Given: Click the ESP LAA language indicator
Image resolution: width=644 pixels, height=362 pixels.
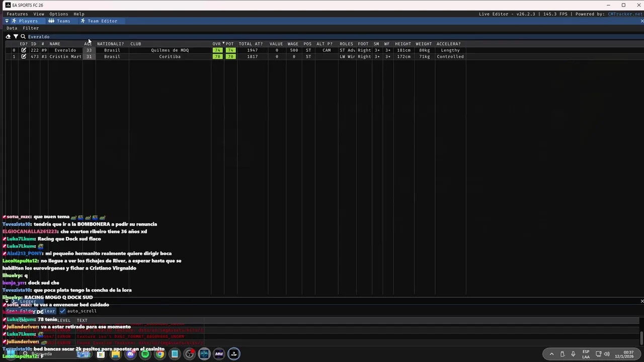Looking at the screenshot, I should (x=586, y=354).
